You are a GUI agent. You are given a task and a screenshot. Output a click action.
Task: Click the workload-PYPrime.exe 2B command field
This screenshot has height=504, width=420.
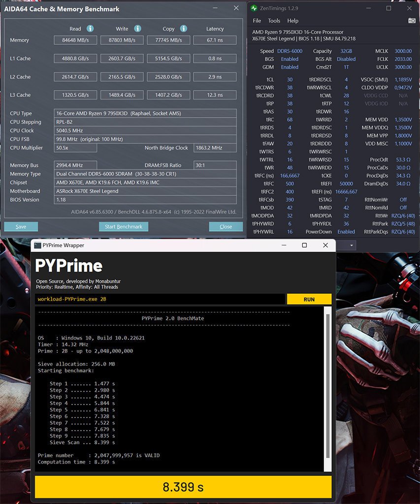coord(160,299)
